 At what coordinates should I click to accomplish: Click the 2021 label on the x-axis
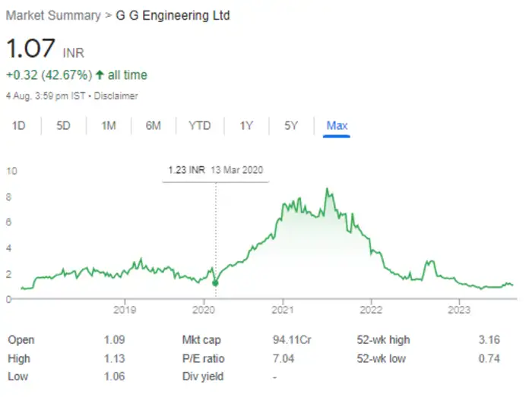pyautogui.click(x=283, y=310)
